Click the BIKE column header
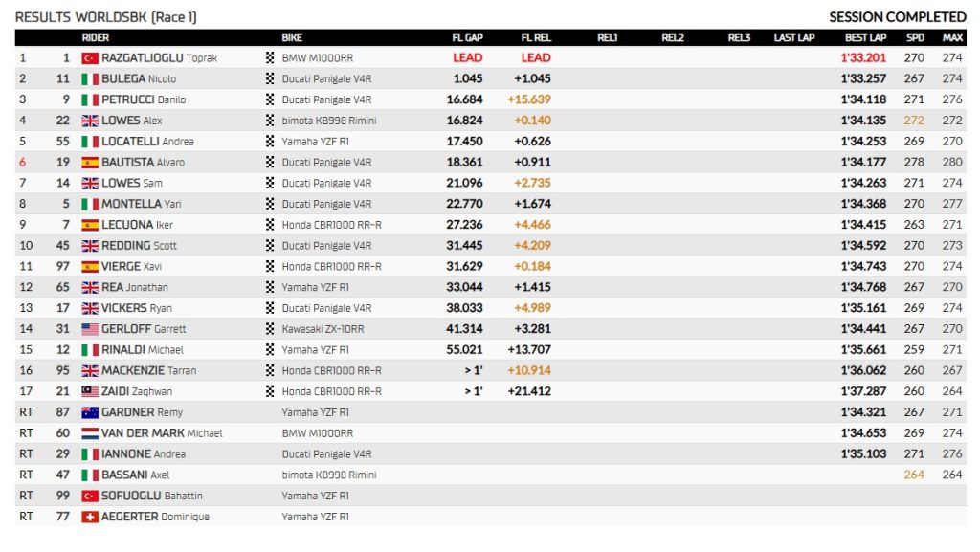The height and width of the screenshot is (552, 980). tap(292, 38)
